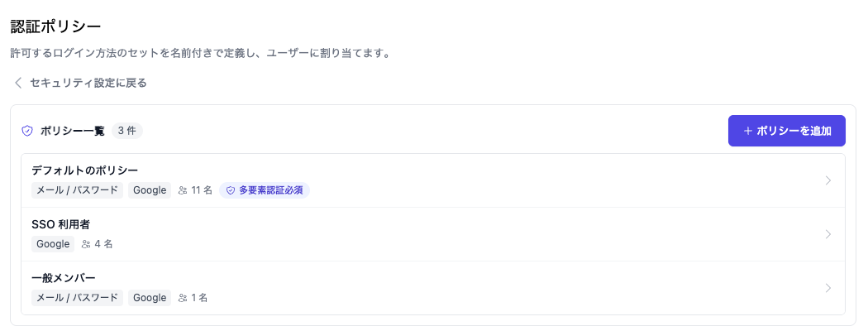Select the SSO 利用者 policy title

coord(61,224)
